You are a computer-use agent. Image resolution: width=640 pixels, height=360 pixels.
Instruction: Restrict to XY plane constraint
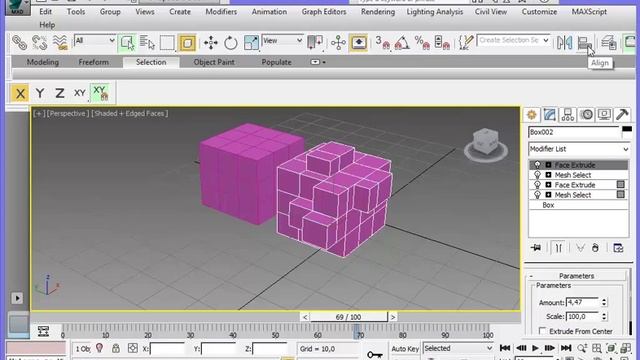point(80,93)
